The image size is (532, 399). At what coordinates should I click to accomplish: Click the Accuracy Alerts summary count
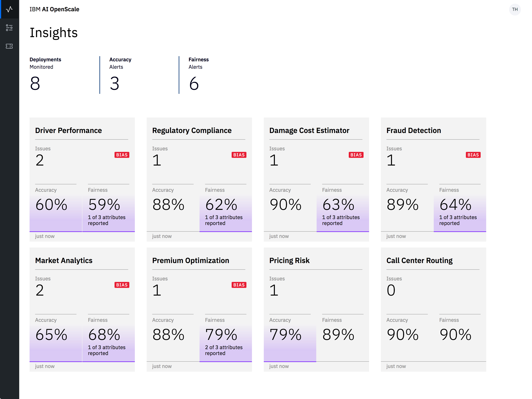115,83
